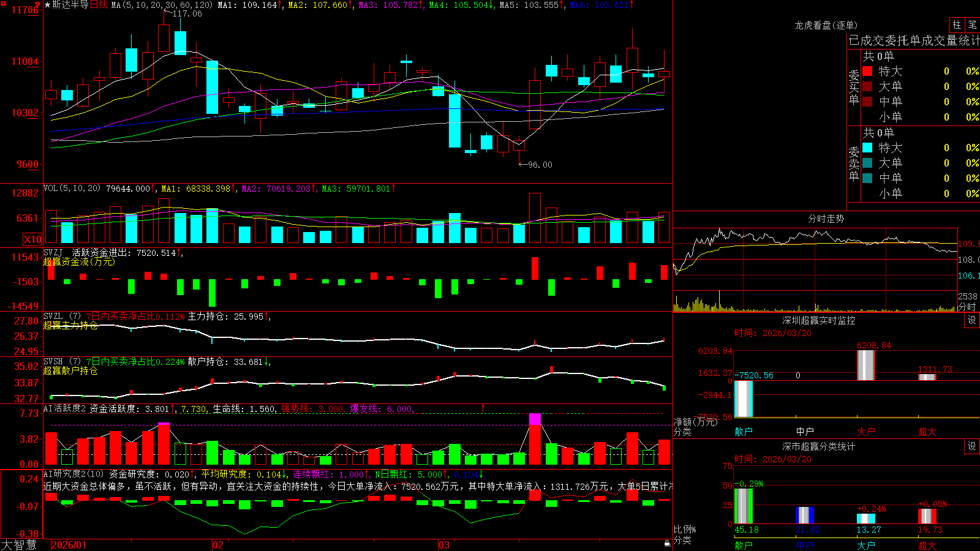Click the SVZL (7) indicator name
Screen dimensions: 980x551
62,317
